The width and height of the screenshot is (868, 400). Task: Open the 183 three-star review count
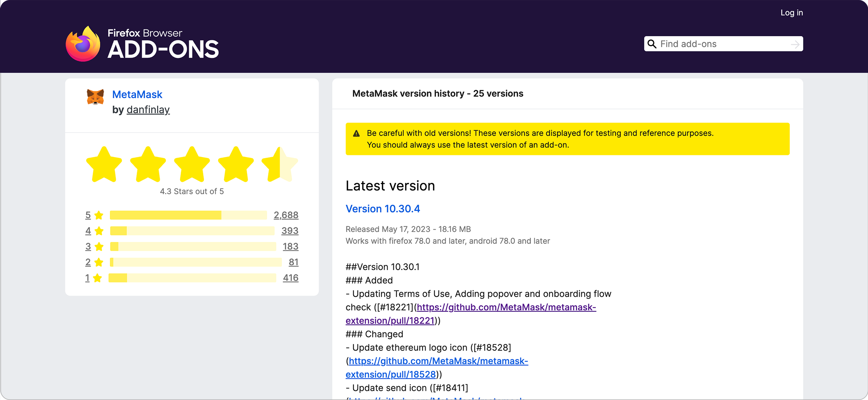tap(290, 246)
